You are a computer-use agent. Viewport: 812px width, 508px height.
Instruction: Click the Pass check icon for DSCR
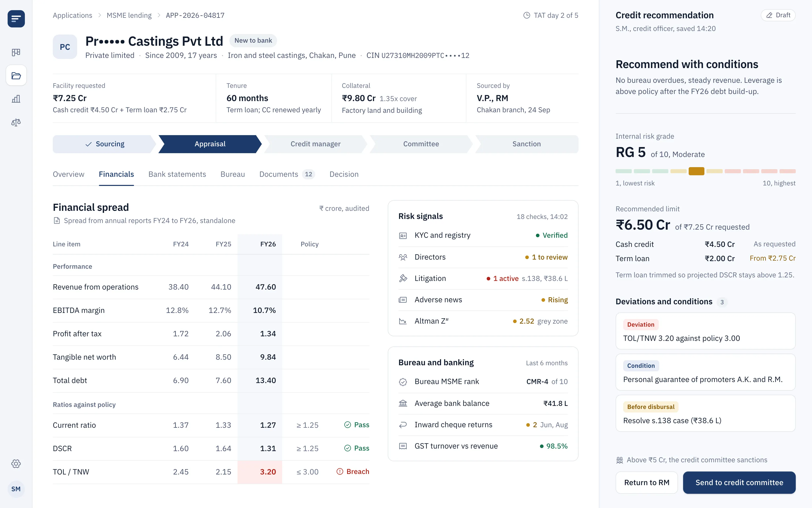[348, 448]
